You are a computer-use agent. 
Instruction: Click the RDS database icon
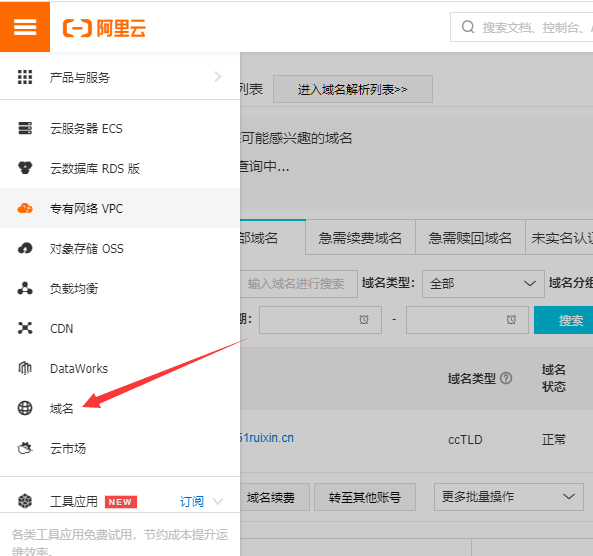[25, 168]
